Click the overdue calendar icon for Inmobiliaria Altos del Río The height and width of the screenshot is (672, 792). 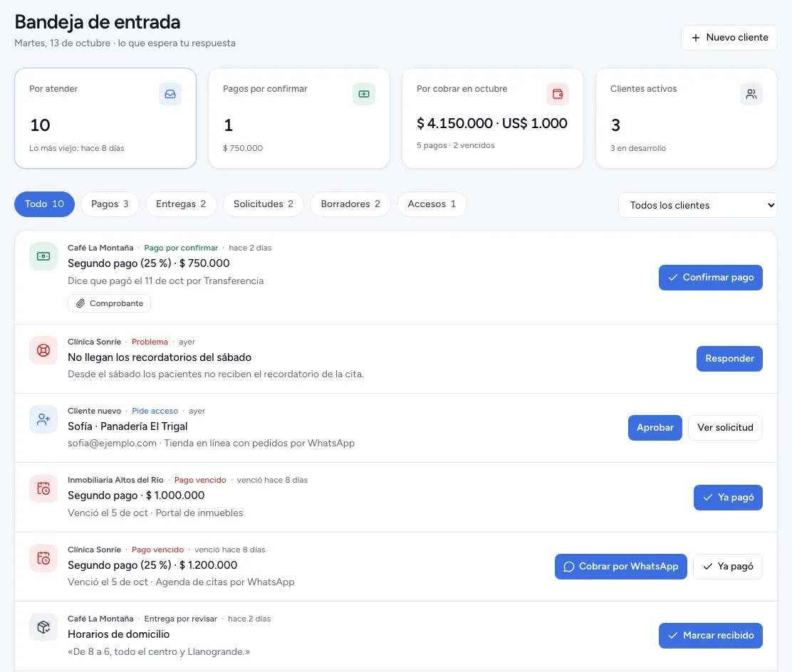tap(43, 489)
